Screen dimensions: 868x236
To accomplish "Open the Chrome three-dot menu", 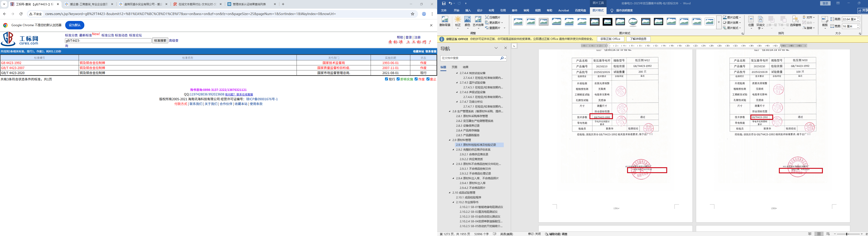I will [432, 14].
